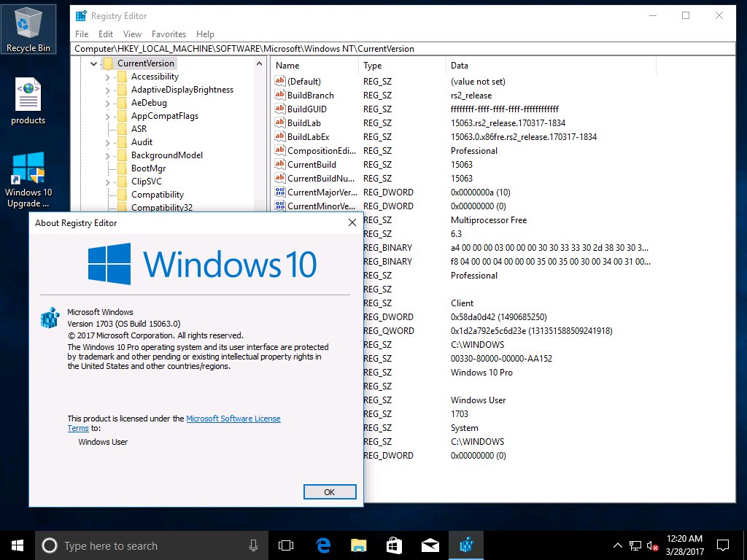Click the (Default) value string icon
747x560 pixels.
(x=280, y=82)
